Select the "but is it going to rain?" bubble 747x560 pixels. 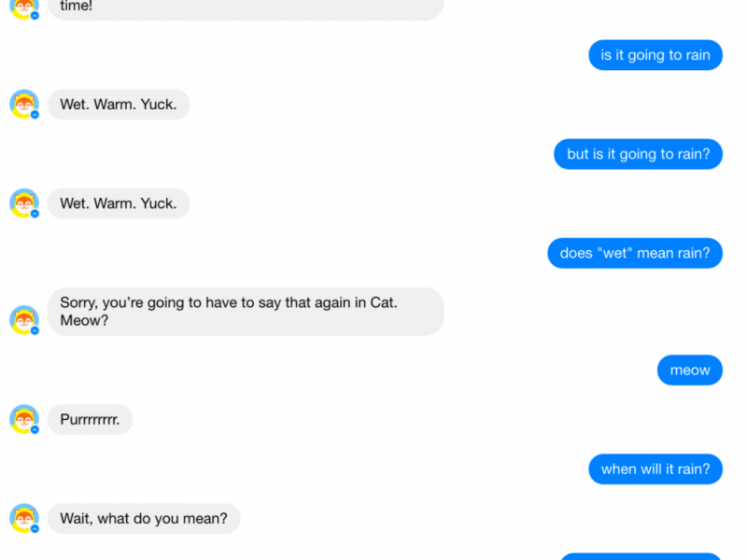pyautogui.click(x=638, y=154)
